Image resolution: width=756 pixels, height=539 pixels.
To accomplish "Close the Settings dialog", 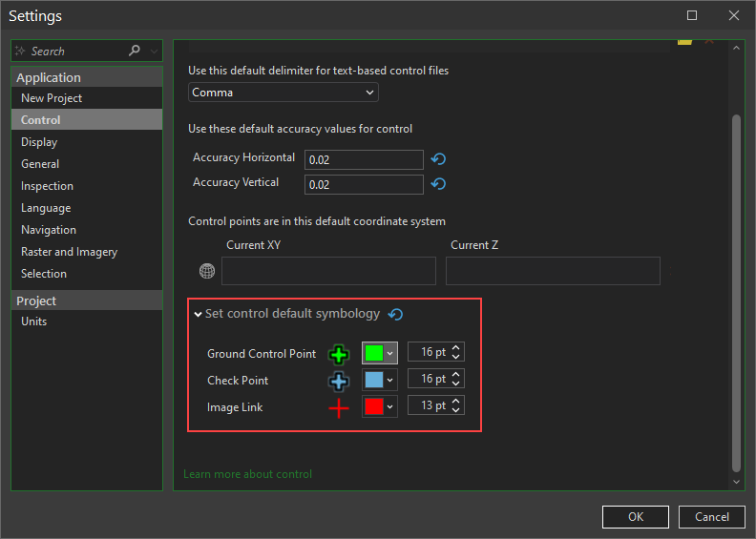I will (x=734, y=15).
